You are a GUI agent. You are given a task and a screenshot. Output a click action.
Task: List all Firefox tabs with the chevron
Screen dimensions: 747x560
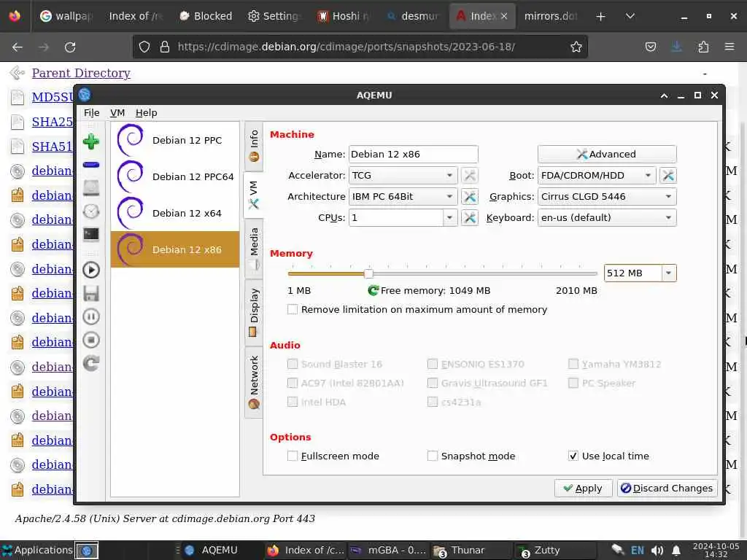630,16
